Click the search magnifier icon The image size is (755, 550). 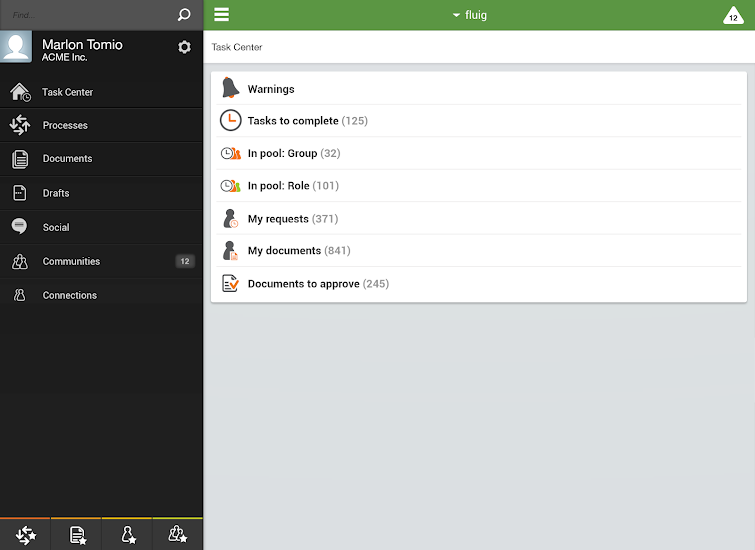tap(184, 15)
